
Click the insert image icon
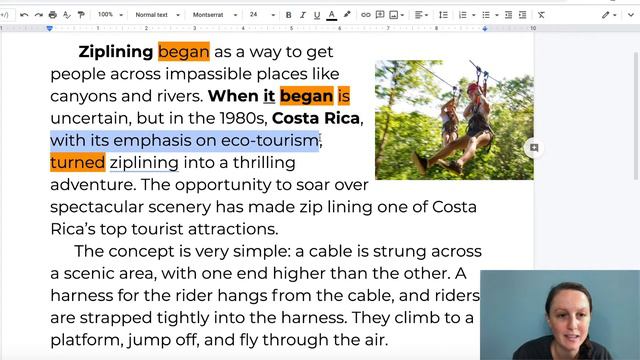pyautogui.click(x=393, y=15)
